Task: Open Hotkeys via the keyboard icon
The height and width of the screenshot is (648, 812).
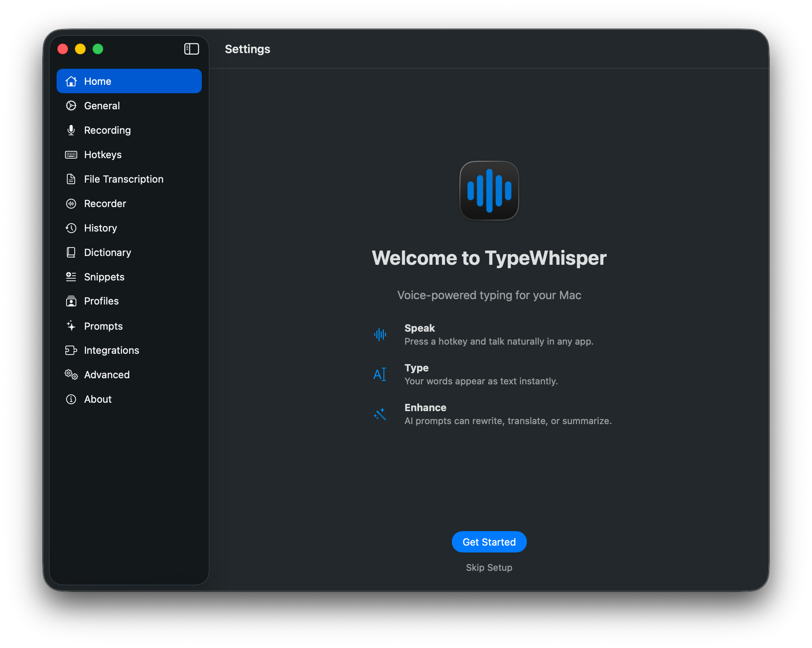Action: pyautogui.click(x=71, y=154)
